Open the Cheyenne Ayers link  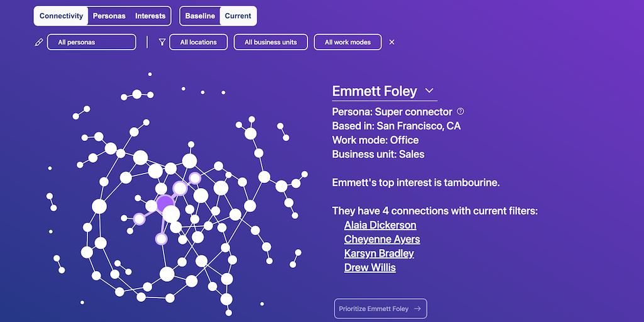[382, 239]
